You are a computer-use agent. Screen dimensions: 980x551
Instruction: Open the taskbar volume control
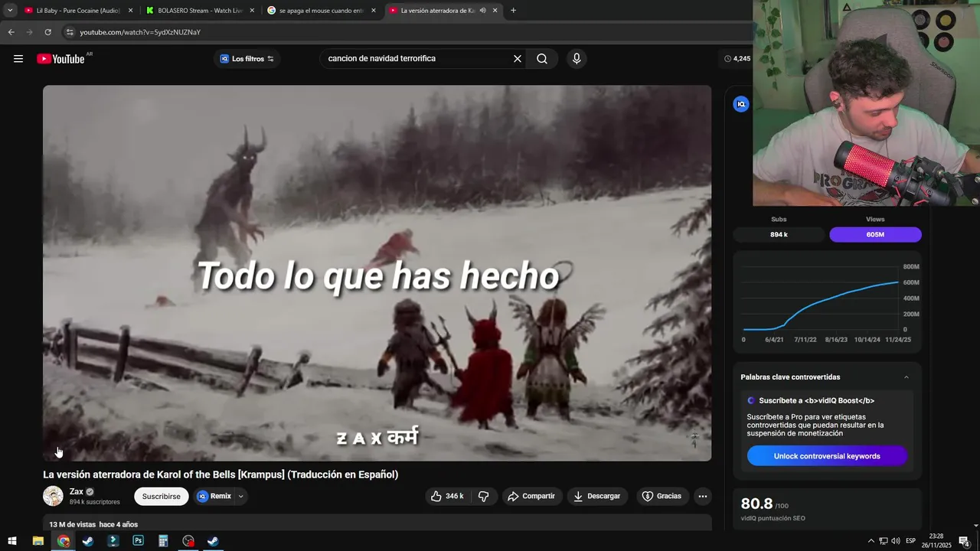coord(896,541)
